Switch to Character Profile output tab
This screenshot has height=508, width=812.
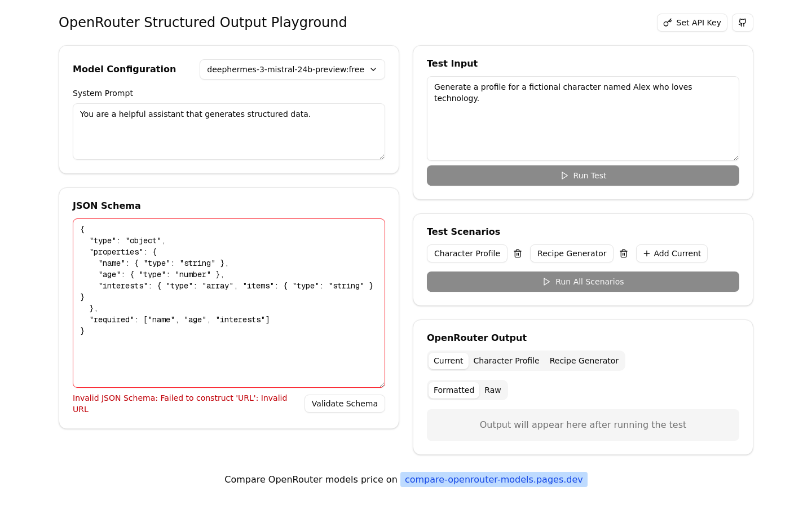506,361
